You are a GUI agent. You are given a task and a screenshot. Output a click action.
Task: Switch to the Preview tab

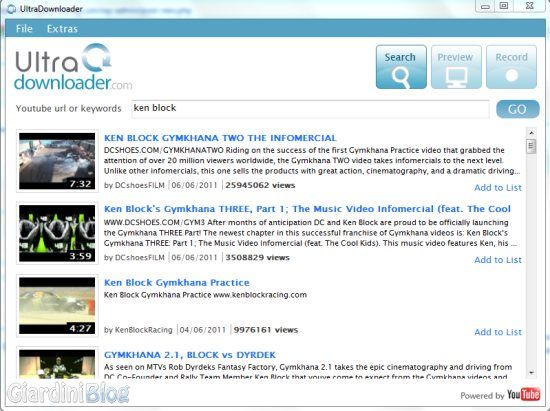456,67
